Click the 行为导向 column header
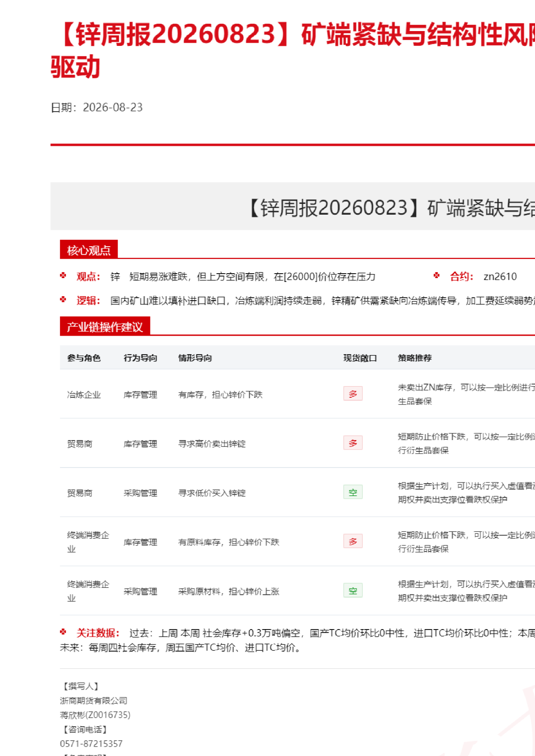This screenshot has height=756, width=535. pyautogui.click(x=141, y=358)
